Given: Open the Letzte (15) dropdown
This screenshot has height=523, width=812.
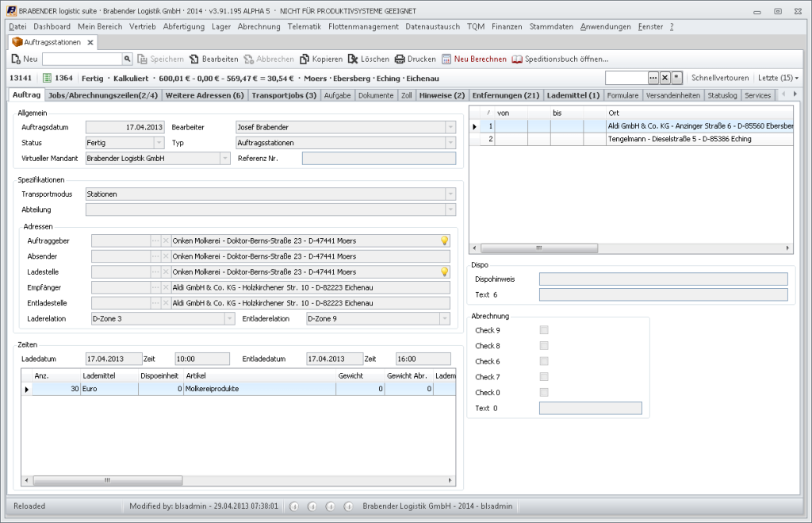Looking at the screenshot, I should pos(778,78).
